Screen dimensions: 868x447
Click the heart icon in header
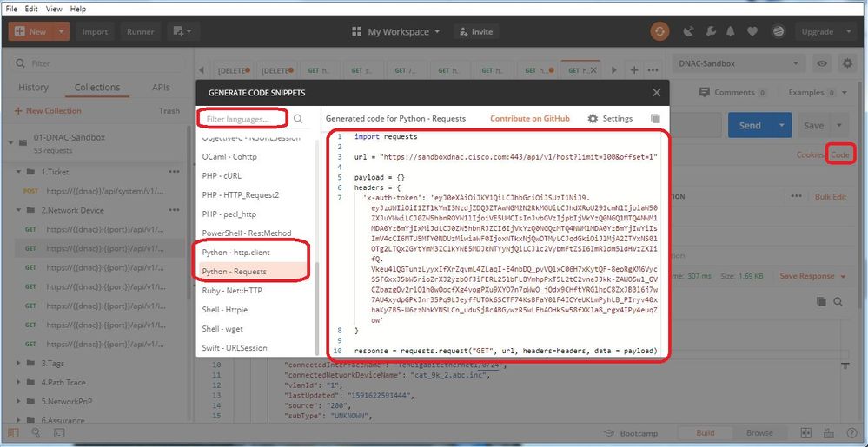coord(752,31)
